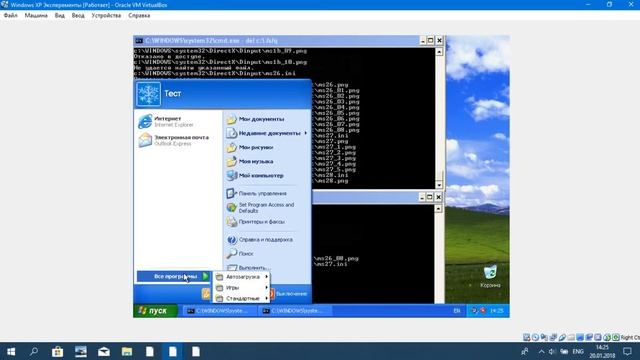This screenshot has width=640, height=360.
Task: Open the cmd window system menu icon
Action: tap(139, 40)
